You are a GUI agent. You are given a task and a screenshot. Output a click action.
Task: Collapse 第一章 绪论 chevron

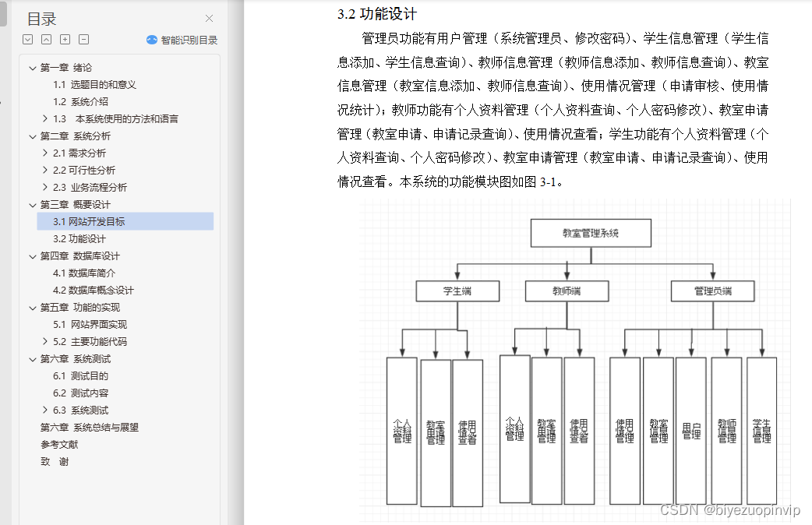[x=33, y=68]
